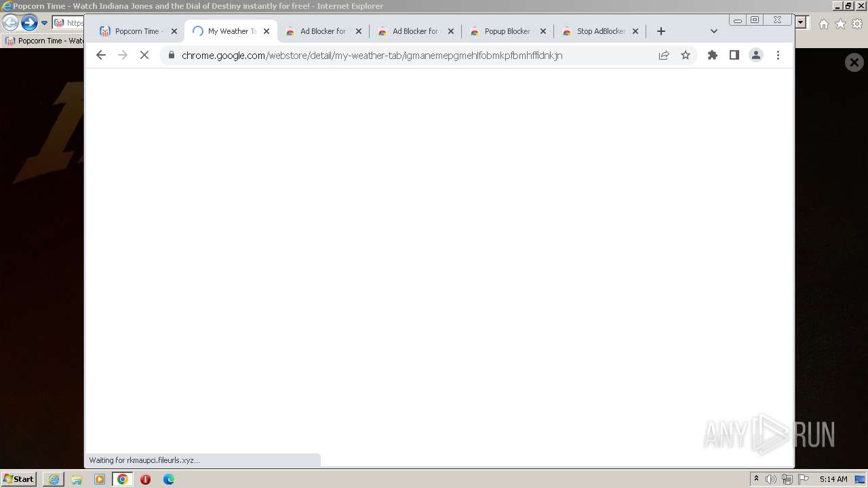Select Chrome taskbar icon

[x=123, y=479]
